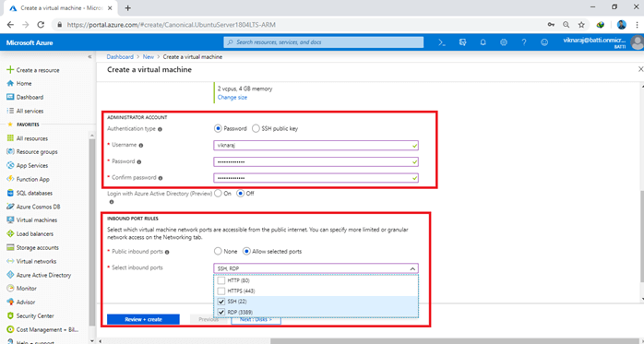Image resolution: width=644 pixels, height=344 pixels.
Task: Close the Create a virtual machine blade
Action: pyautogui.click(x=640, y=69)
